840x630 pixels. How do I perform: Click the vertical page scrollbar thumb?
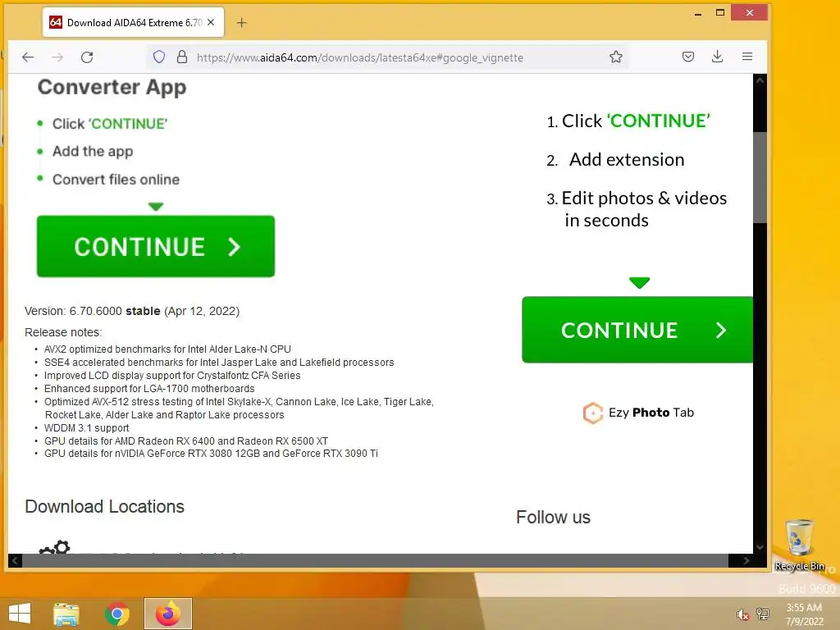tap(760, 177)
